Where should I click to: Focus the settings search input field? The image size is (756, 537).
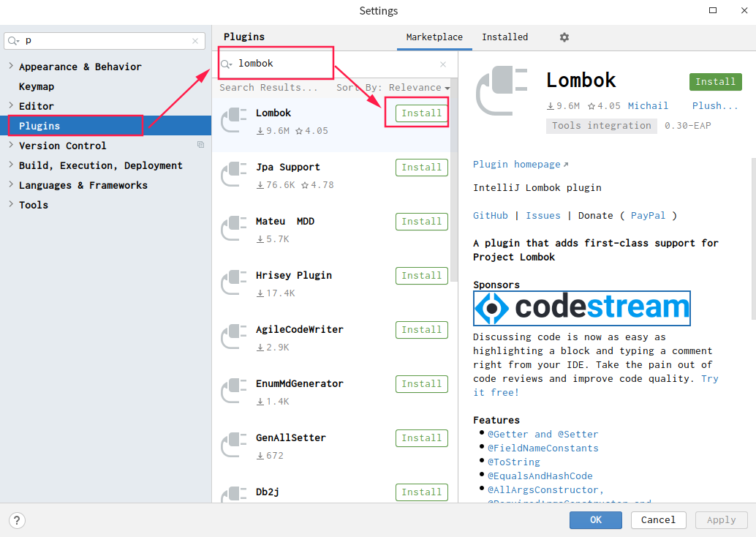tap(104, 41)
